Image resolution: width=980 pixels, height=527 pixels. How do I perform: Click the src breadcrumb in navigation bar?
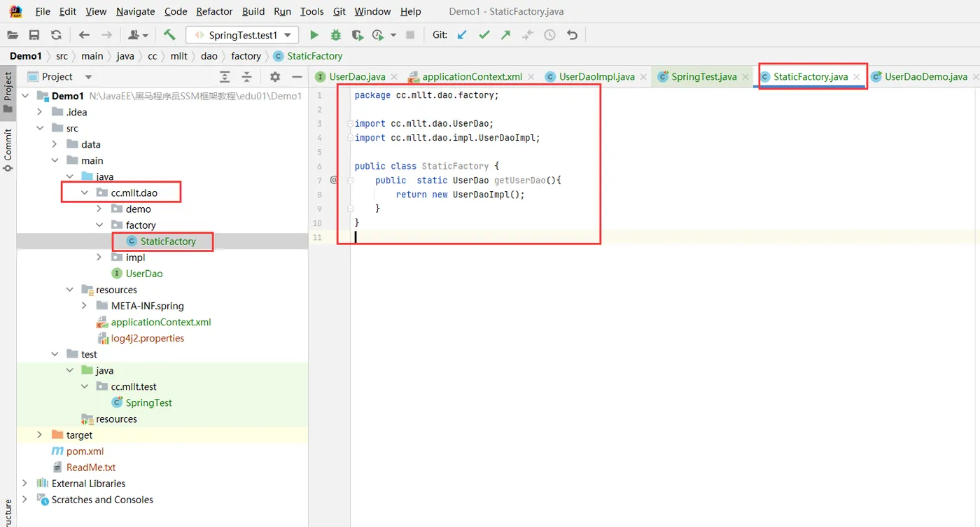pos(62,56)
